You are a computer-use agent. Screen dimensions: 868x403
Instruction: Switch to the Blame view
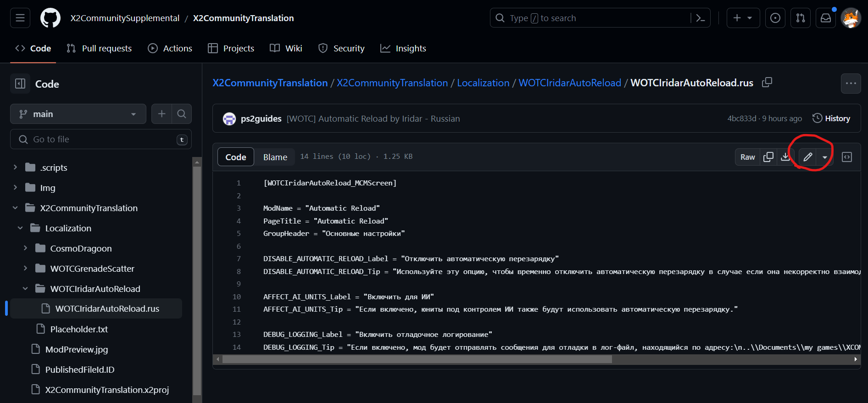point(275,157)
